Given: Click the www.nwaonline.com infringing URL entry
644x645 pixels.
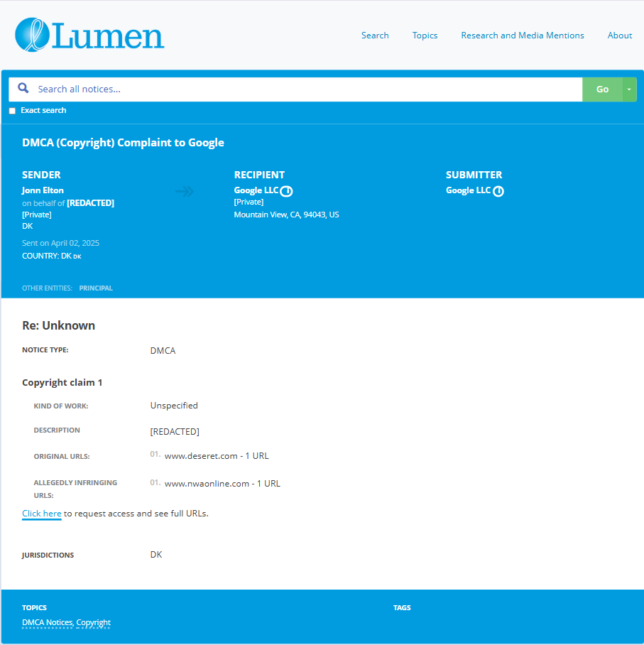Looking at the screenshot, I should click(x=222, y=483).
